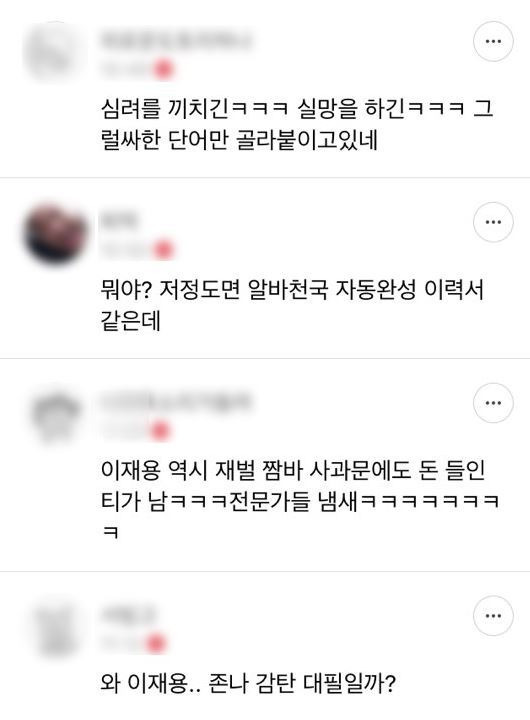
Task: Tap the dark round avatar beside the 알바천국 comment
Action: coord(55,234)
